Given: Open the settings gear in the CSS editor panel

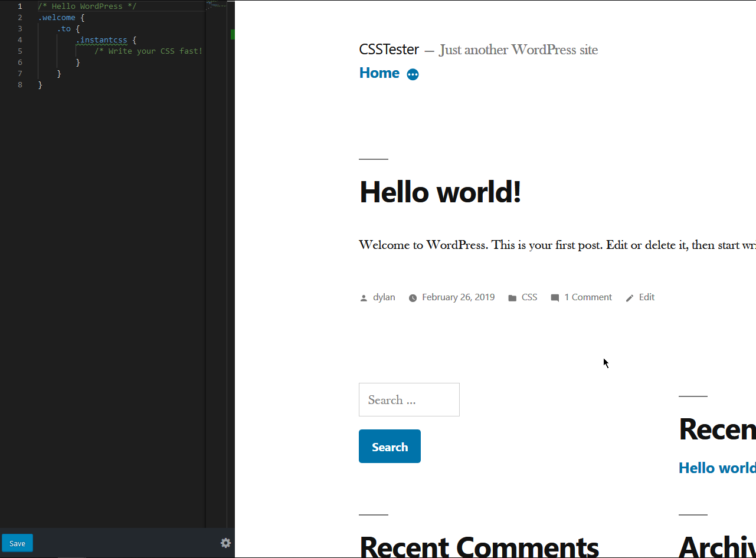Looking at the screenshot, I should coord(225,543).
